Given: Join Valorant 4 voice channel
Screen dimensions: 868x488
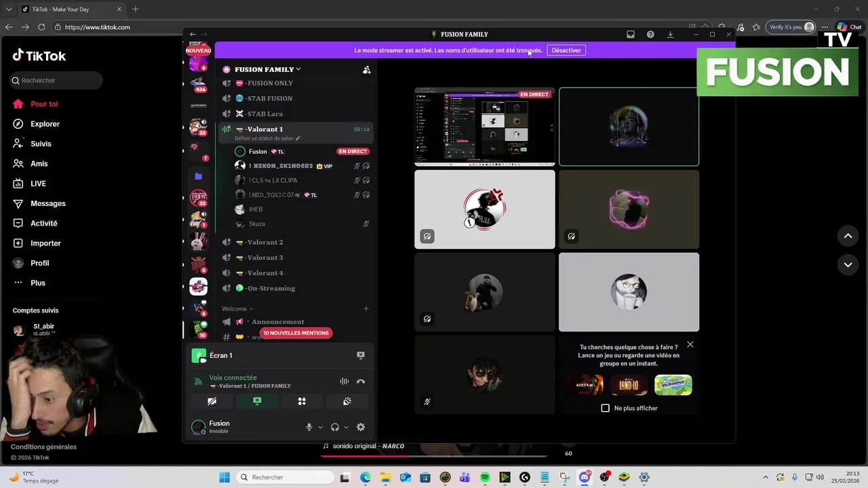Looking at the screenshot, I should (x=295, y=272).
